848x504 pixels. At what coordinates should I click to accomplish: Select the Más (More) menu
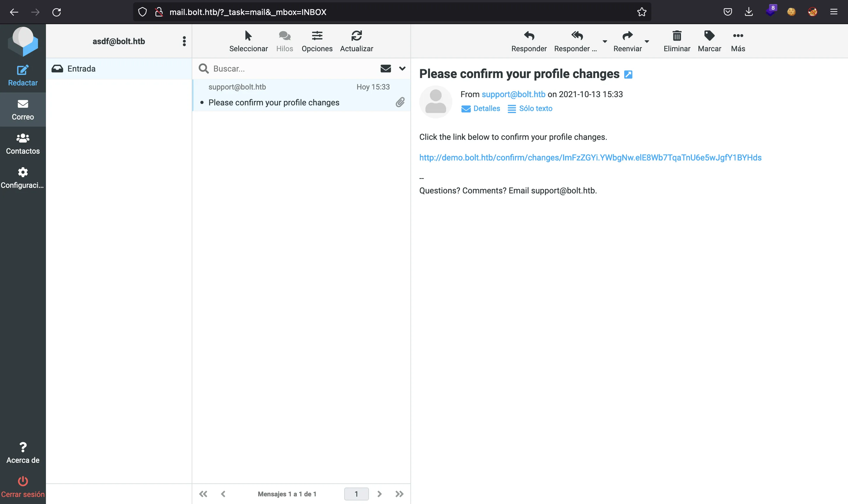(738, 41)
